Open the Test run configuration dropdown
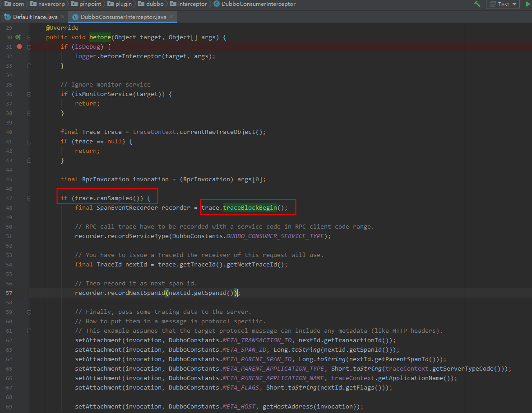The height and width of the screenshot is (413, 532). (503, 4)
